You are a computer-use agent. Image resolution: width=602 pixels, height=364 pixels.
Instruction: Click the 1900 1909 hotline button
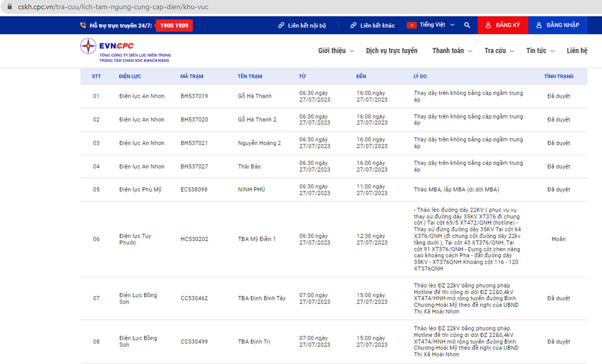[174, 26]
